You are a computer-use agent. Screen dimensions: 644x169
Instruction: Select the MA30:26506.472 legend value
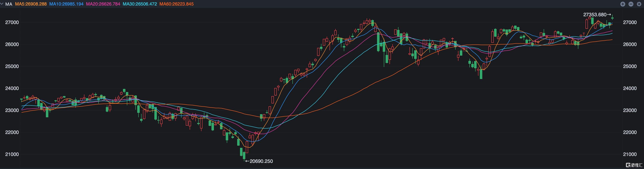tap(140, 4)
